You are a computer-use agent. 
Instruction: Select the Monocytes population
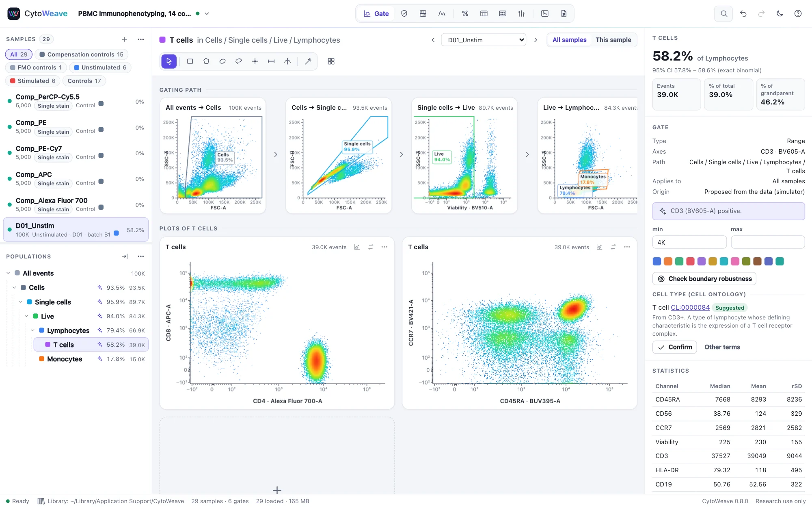(92, 359)
